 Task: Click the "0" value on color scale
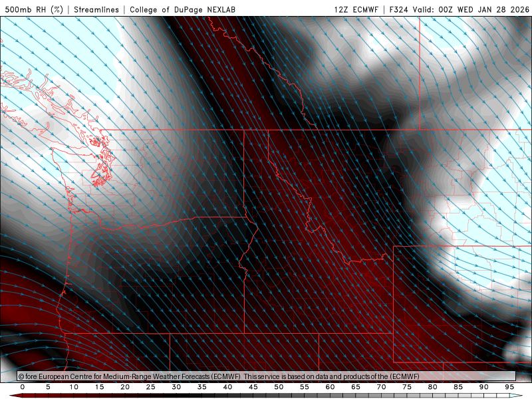click(23, 387)
